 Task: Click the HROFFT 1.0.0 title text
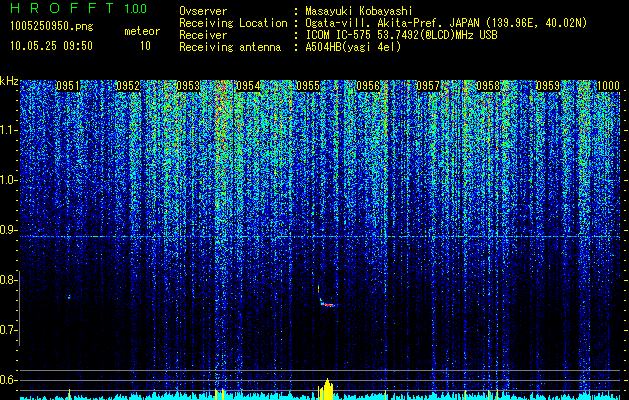tap(78, 8)
